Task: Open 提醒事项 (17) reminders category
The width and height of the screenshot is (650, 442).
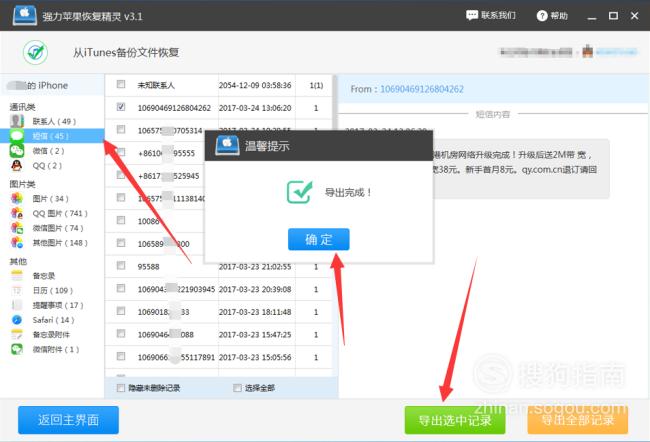Action: pos(48,305)
